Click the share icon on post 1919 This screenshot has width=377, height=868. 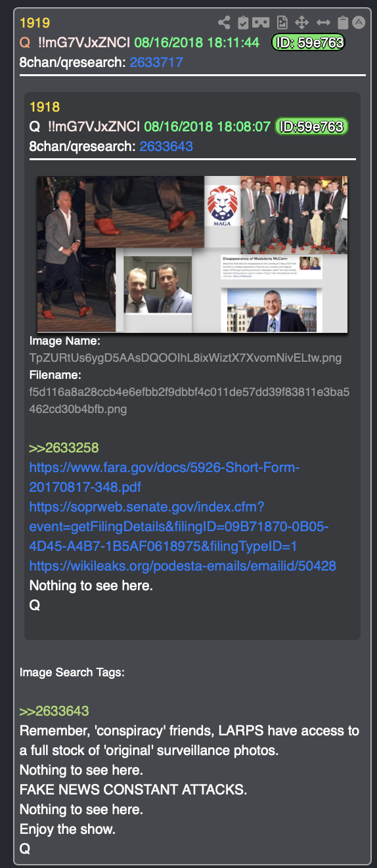[x=224, y=23]
